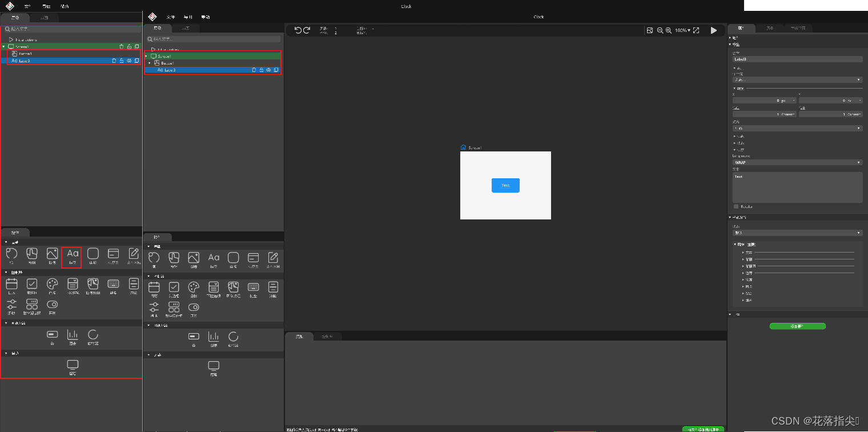Screen dimensions: 868x432
Task: Toggle Label3 lock icon in left window
Action: [x=122, y=60]
